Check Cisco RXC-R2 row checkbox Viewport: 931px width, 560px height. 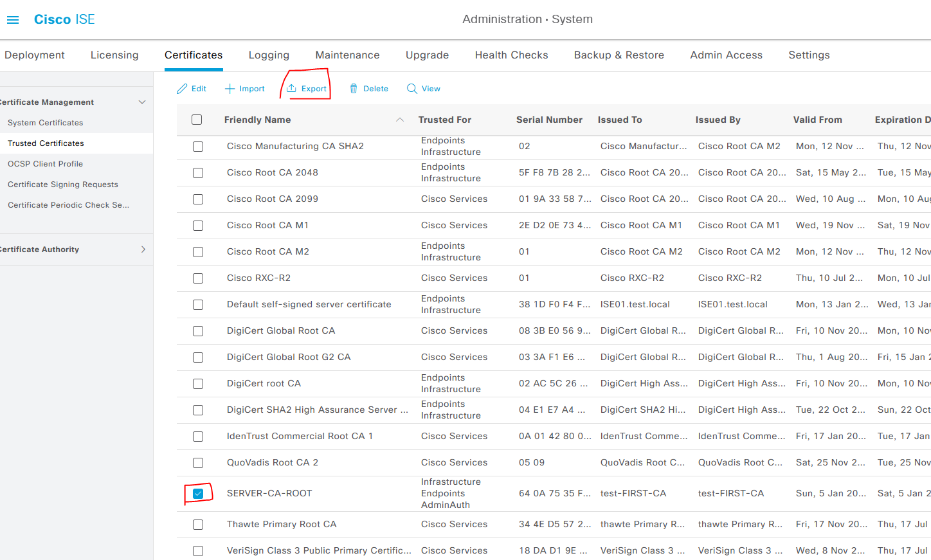pos(198,278)
